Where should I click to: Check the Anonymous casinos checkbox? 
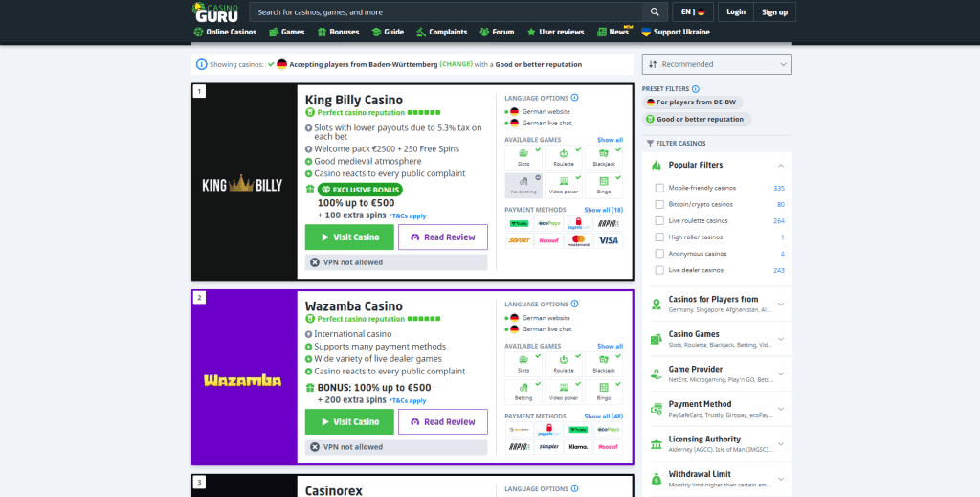(659, 254)
